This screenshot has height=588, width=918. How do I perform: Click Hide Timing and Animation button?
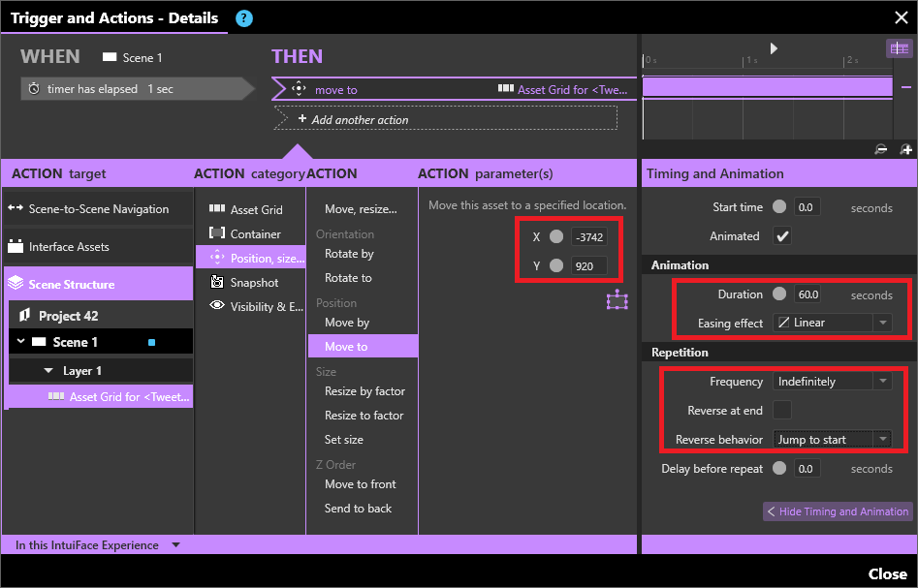click(x=838, y=511)
